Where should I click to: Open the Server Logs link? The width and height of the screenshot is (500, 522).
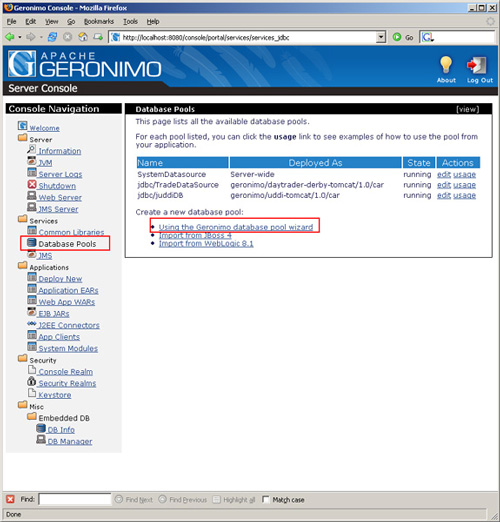tap(60, 174)
